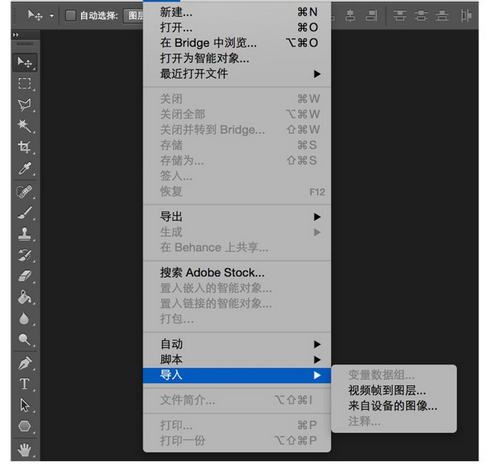Click the 自动选择 label text

pos(99,16)
